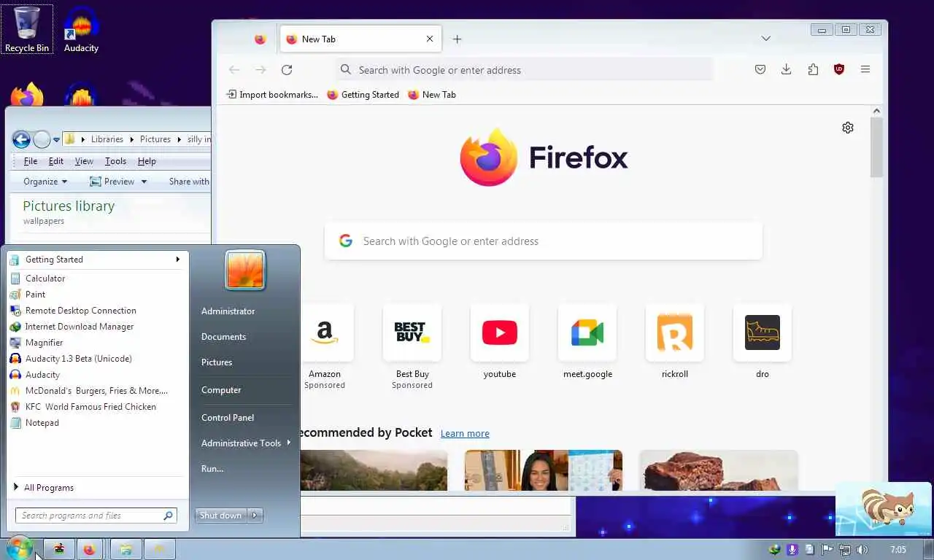934x560 pixels.
Task: Click the pinned Firefox tab
Action: pyautogui.click(x=260, y=39)
